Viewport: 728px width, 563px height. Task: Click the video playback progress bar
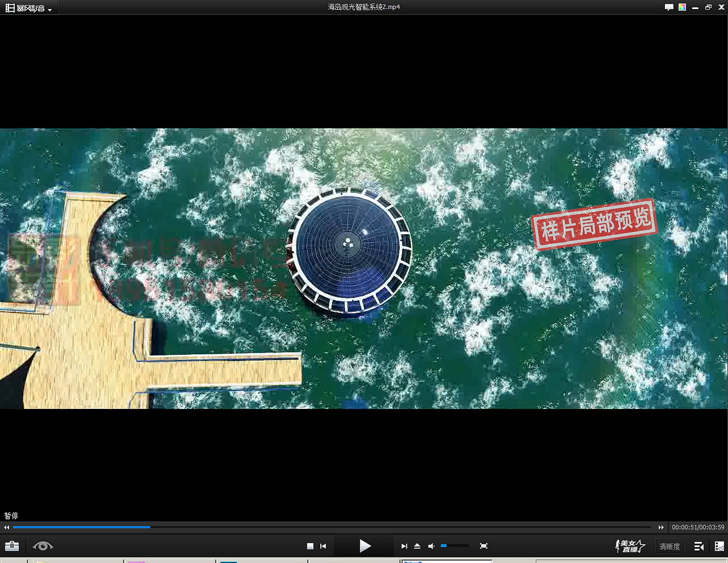pyautogui.click(x=332, y=527)
